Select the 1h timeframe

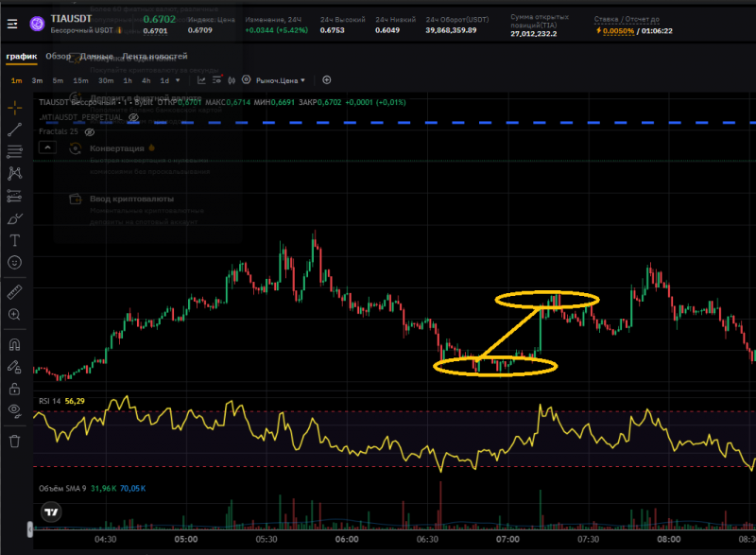click(x=128, y=80)
